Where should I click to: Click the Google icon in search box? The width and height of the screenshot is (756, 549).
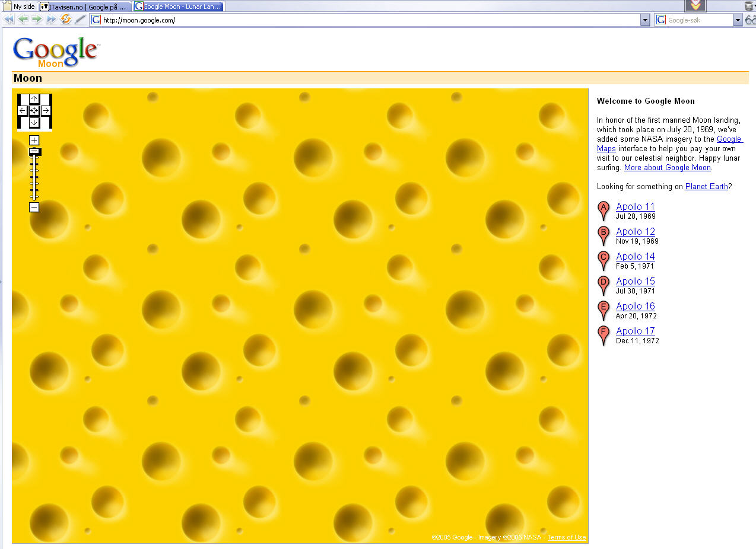(x=660, y=20)
